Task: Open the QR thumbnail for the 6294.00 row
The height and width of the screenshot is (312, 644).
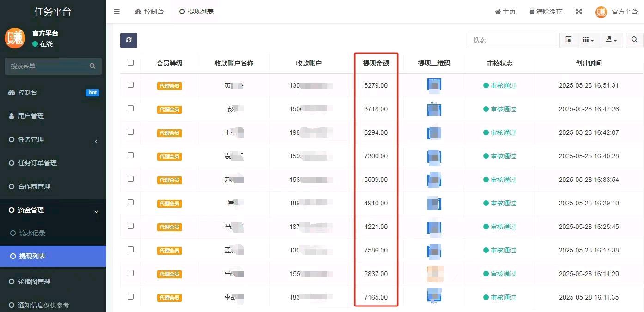Action: [434, 132]
